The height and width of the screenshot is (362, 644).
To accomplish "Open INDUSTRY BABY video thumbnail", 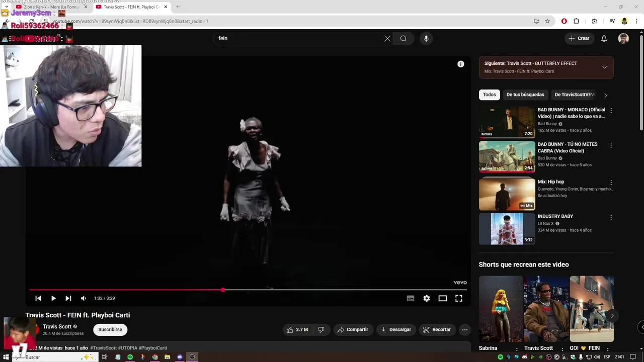I will pyautogui.click(x=507, y=229).
